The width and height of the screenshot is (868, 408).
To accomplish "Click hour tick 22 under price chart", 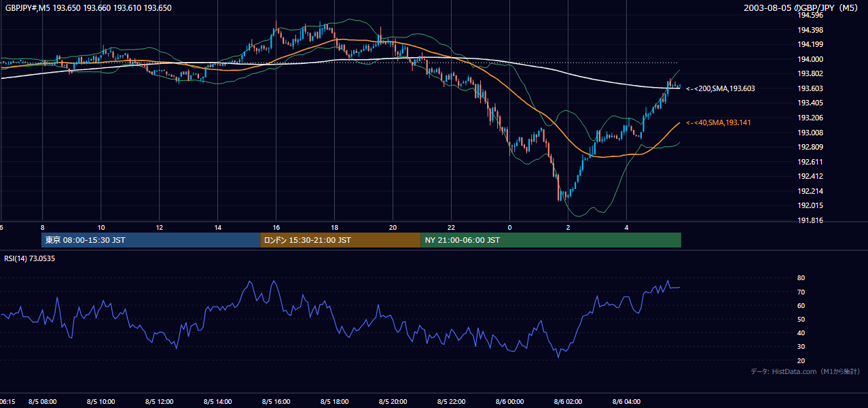I will (x=451, y=227).
